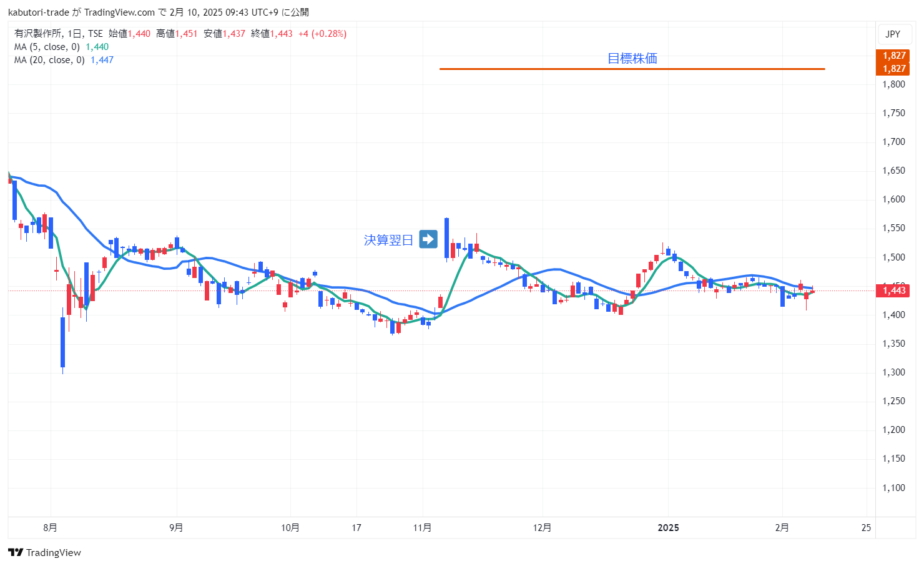Click the 1,600 price axis label
This screenshot has width=924, height=566.
[893, 199]
